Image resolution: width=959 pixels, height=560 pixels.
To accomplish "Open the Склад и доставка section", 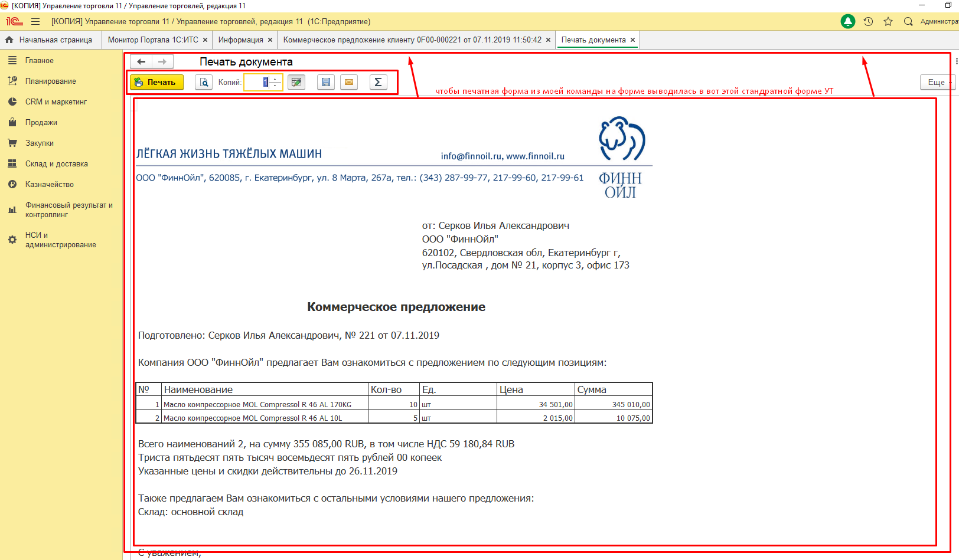I will click(56, 164).
